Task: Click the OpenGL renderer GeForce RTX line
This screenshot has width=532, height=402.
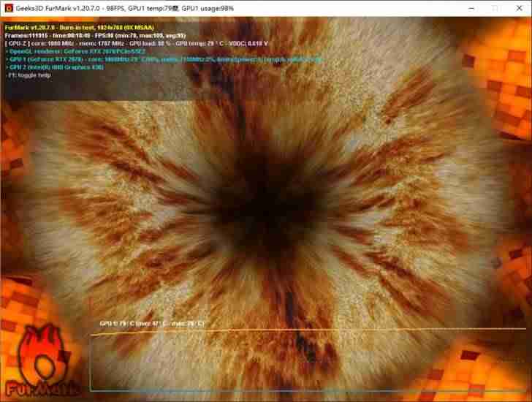Action: (76, 52)
